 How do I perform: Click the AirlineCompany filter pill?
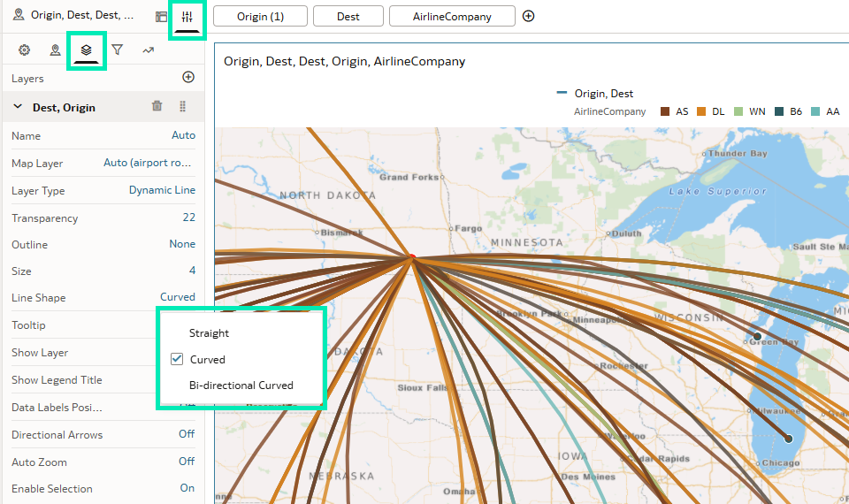(x=452, y=16)
